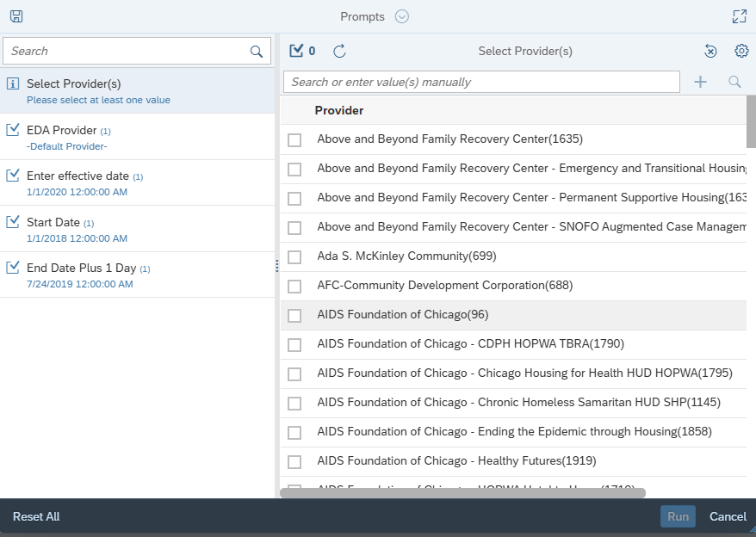Check AIDS Foundation Ending the Epidemic through Housing
This screenshot has width=756, height=537.
[x=294, y=432]
